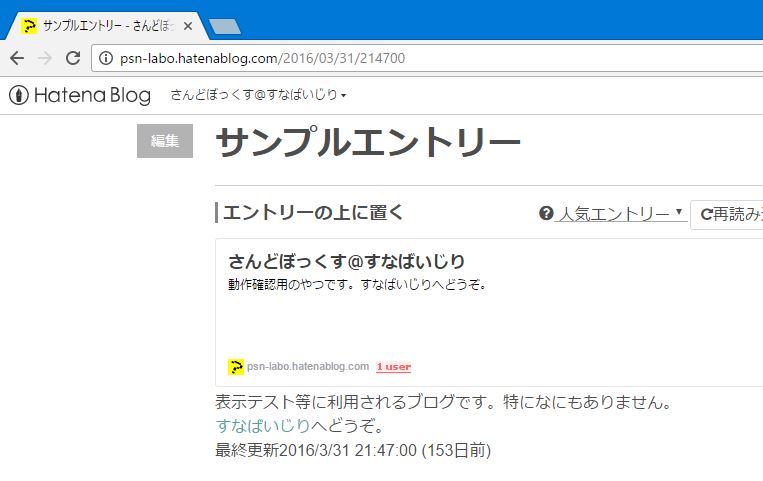
Task: Click the question mark help icon
Action: tap(546, 213)
